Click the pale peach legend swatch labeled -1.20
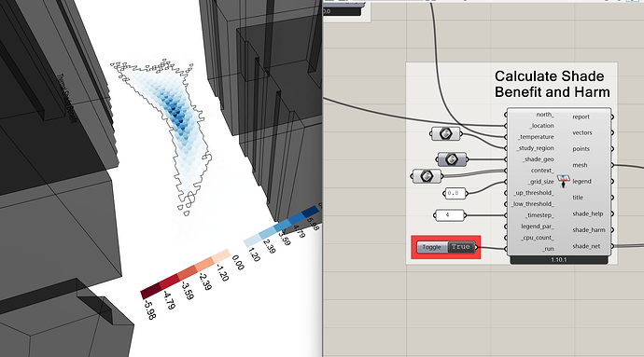 (x=222, y=254)
